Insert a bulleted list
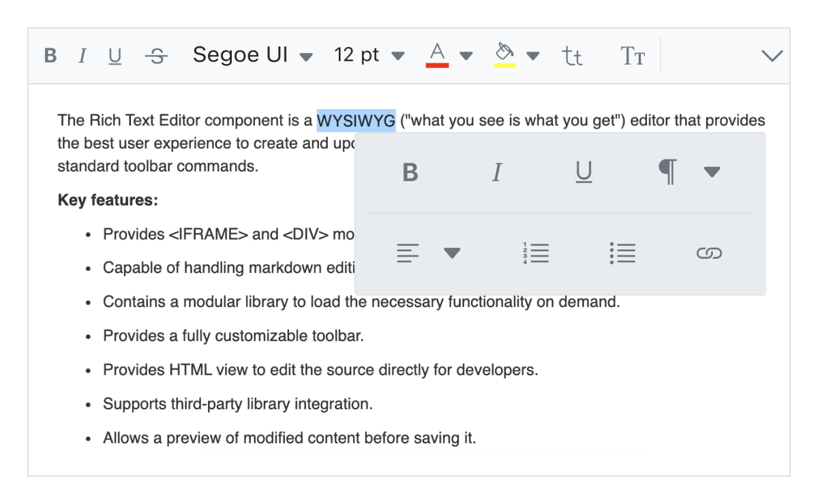 point(622,253)
